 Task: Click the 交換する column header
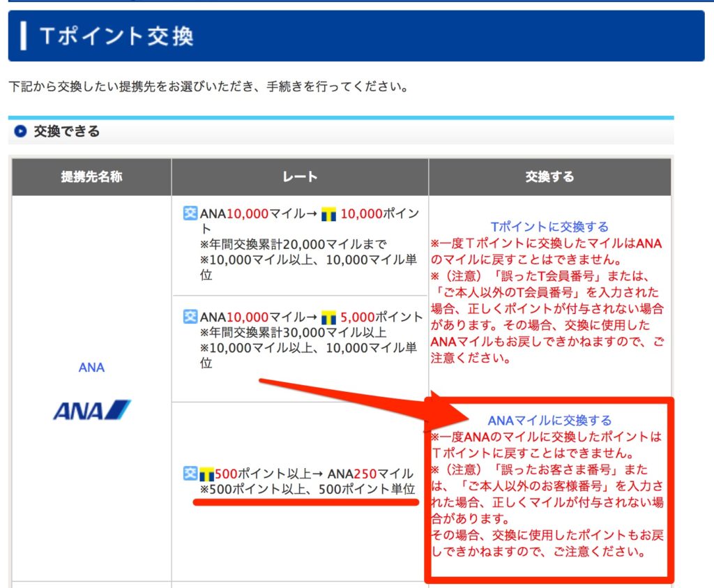pos(549,176)
